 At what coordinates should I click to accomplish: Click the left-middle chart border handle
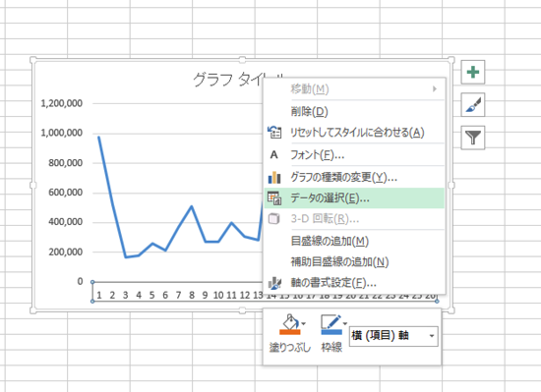(x=33, y=185)
